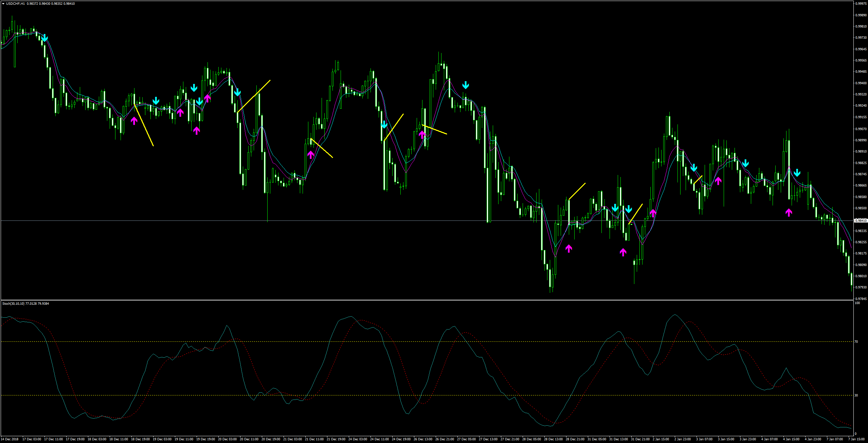This screenshot has height=443, width=868.
Task: Select the steep descending yellow trend line at 18 Dec 19:00
Action: (x=144, y=125)
